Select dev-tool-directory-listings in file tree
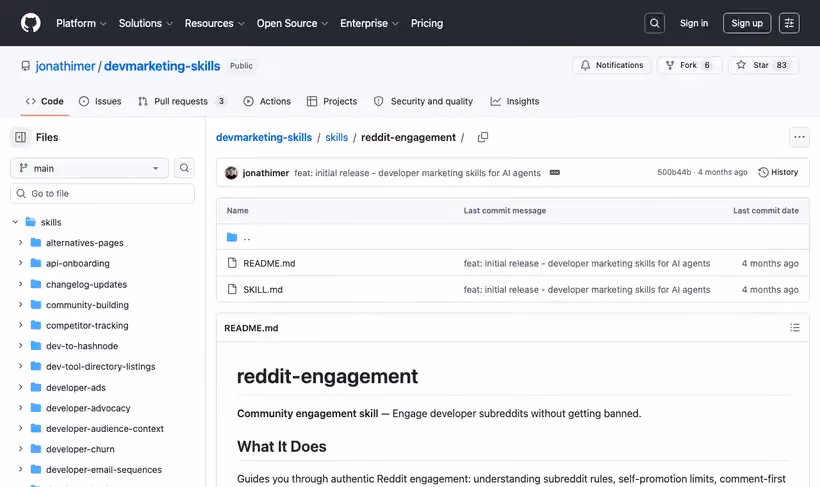820x487 pixels. pyautogui.click(x=100, y=366)
